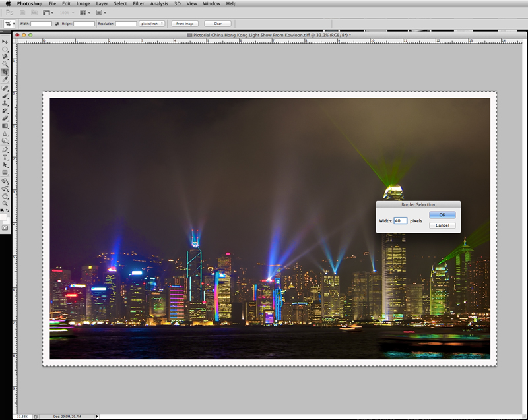Select the Elliptical Marquee tool
The width and height of the screenshot is (528, 420).
coord(5,49)
